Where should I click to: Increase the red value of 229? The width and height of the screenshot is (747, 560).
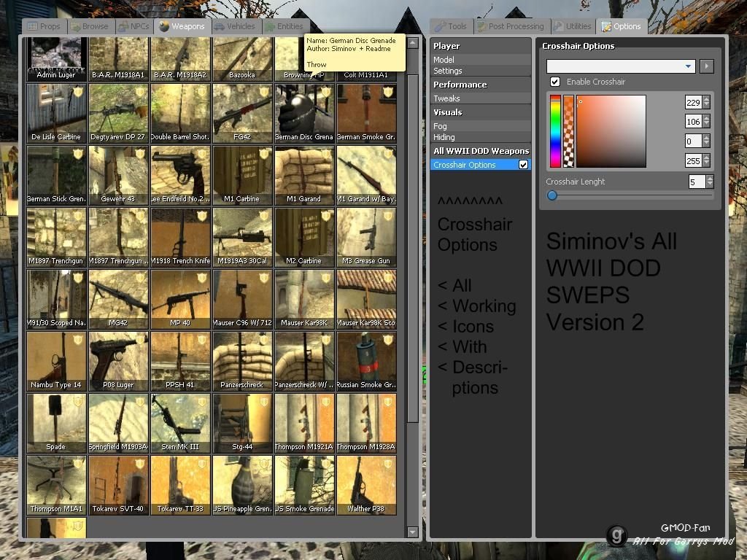click(706, 99)
